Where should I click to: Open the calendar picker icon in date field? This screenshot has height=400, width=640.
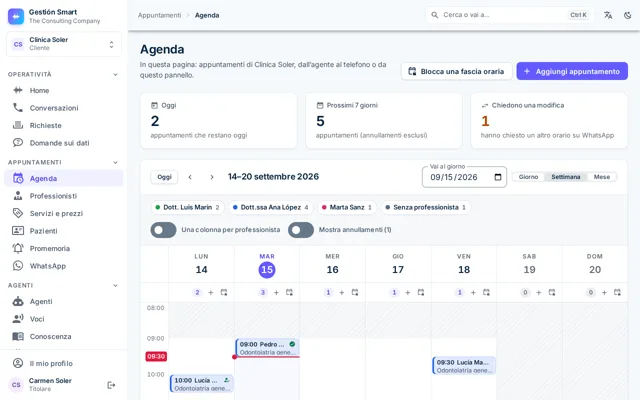(498, 177)
